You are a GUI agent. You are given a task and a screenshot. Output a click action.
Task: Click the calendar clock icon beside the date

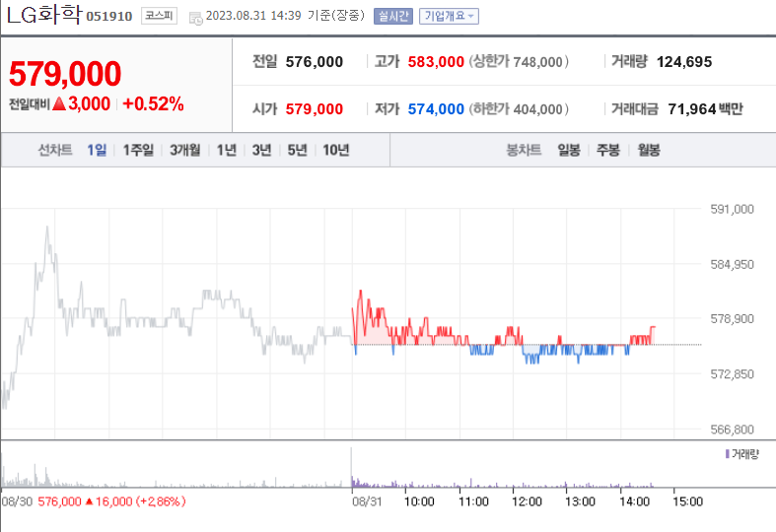click(x=196, y=18)
